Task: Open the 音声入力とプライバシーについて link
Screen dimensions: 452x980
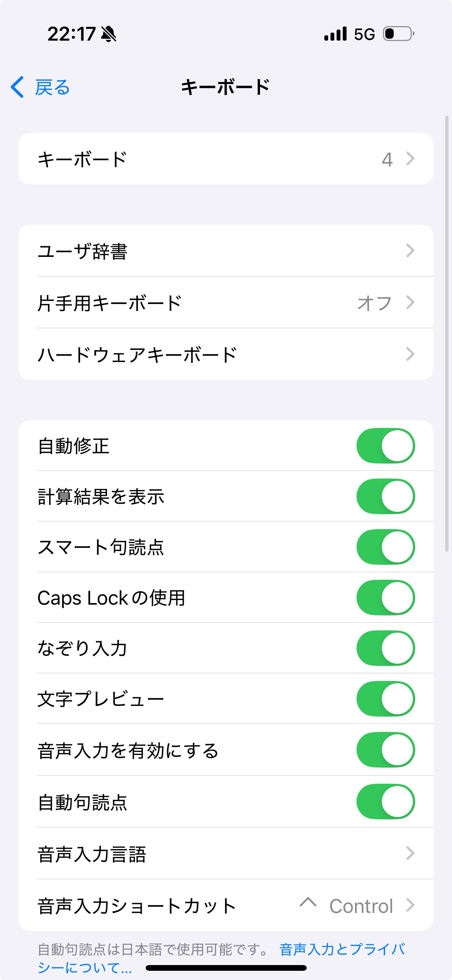Action: [x=341, y=949]
